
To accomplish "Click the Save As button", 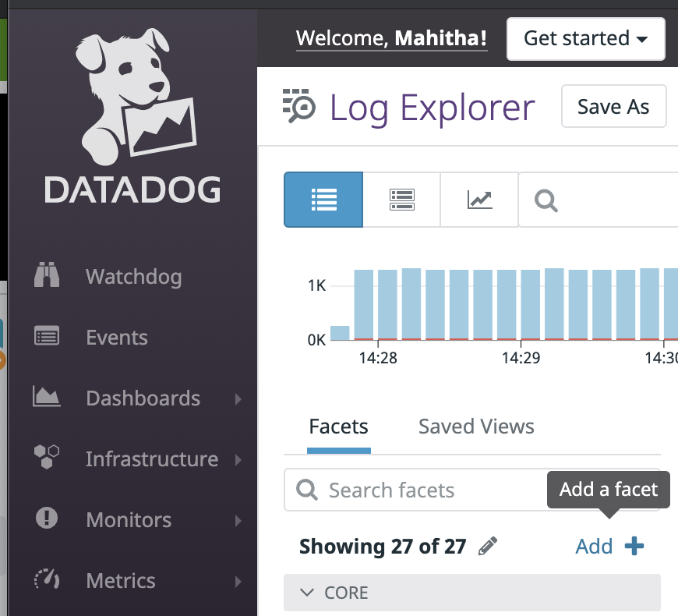I will click(613, 107).
